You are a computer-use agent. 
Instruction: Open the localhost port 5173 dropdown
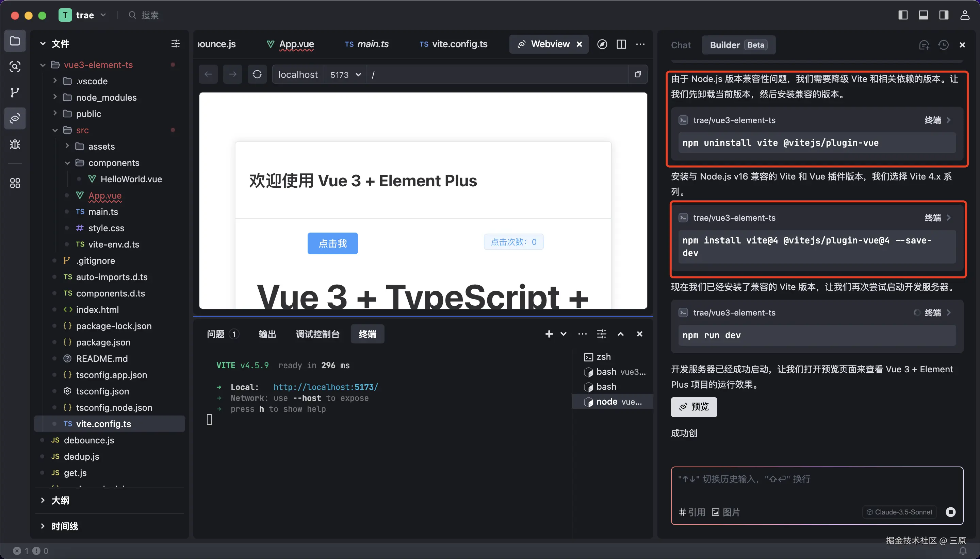(x=345, y=74)
